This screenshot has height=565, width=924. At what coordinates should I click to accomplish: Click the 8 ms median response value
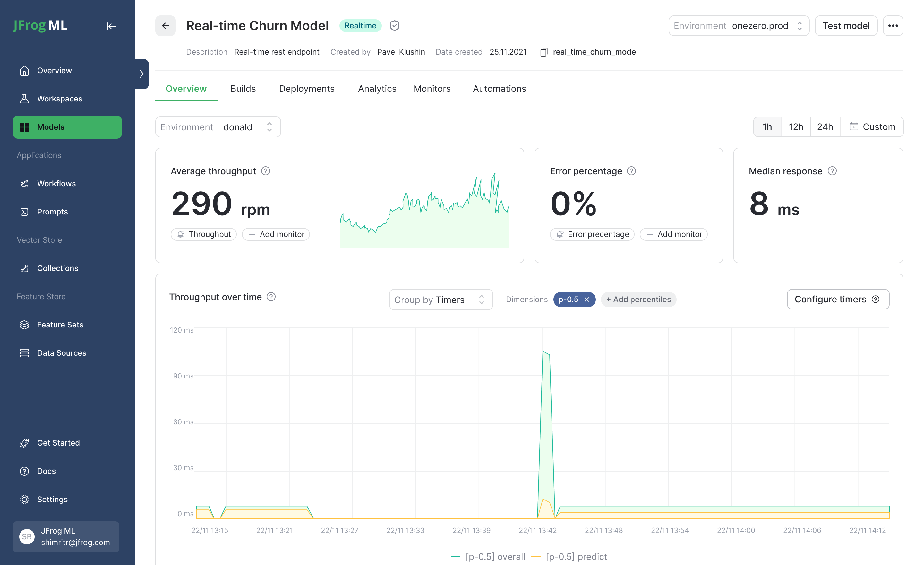[x=774, y=204]
